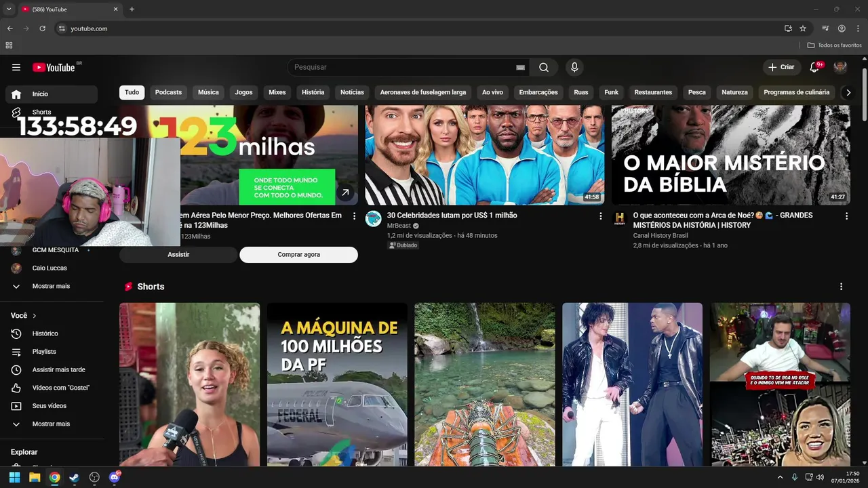This screenshot has width=868, height=488.
Task: Open Chrome tab search dropdown
Action: tap(9, 9)
